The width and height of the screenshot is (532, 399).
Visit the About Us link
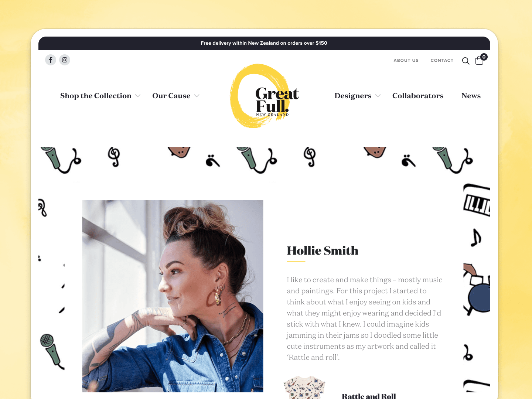[x=406, y=61]
